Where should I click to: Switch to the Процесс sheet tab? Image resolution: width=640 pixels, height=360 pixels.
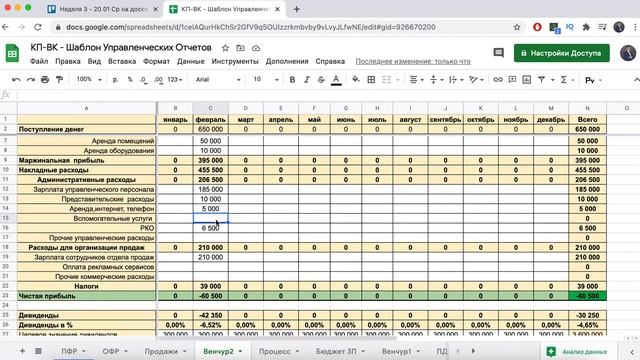279,351
